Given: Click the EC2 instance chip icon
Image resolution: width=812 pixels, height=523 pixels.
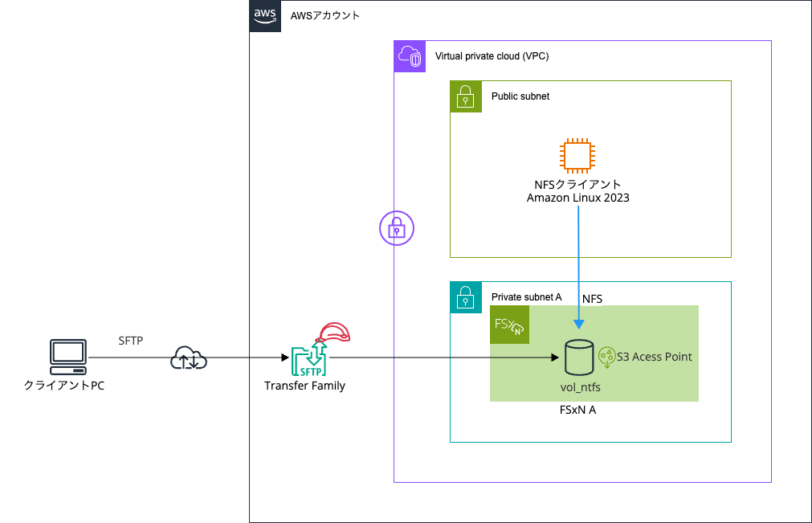Looking at the screenshot, I should coord(577,155).
